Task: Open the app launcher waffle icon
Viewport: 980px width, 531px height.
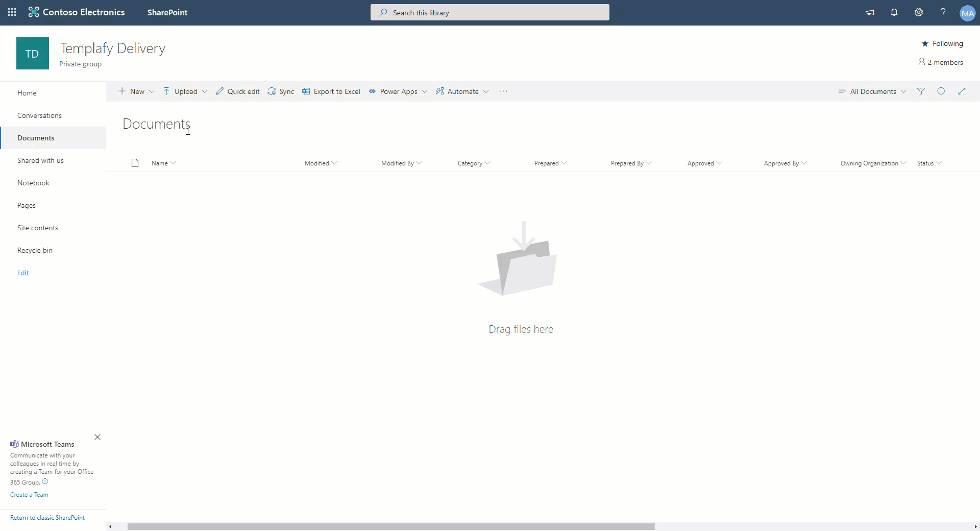Action: (12, 12)
